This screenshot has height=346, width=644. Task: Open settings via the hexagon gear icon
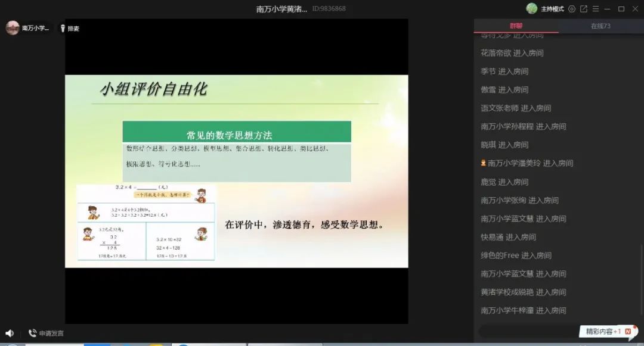[x=572, y=9]
